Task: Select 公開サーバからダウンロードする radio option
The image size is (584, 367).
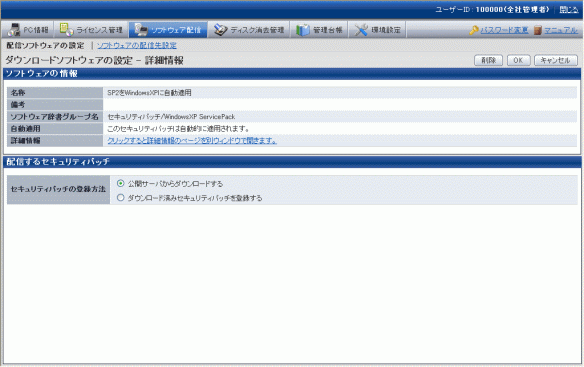Action: click(120, 183)
